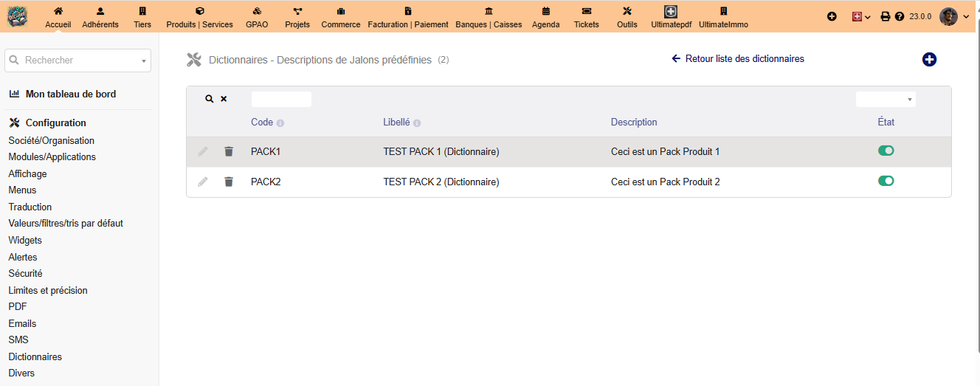Open Modules/Applications in the sidebar
Screen dimensions: 980x386
pyautogui.click(x=52, y=157)
